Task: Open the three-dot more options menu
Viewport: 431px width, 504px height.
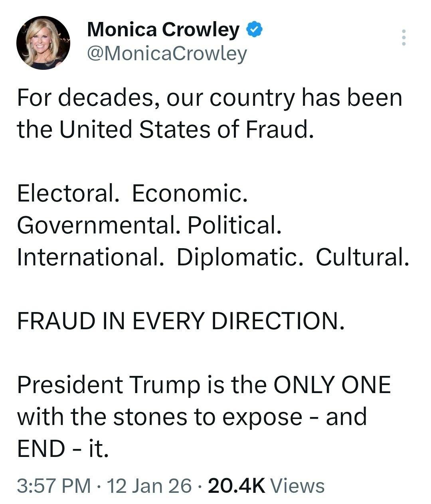Action: [x=404, y=38]
